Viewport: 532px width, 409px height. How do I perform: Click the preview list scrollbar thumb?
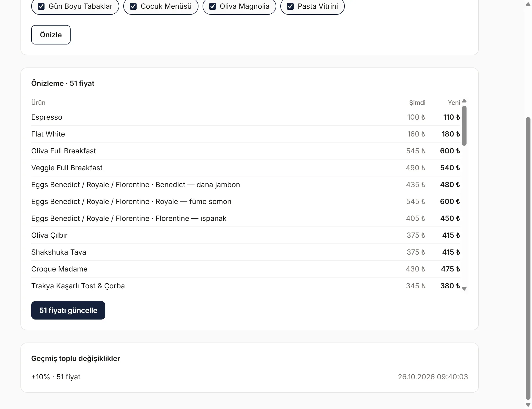pos(464,126)
